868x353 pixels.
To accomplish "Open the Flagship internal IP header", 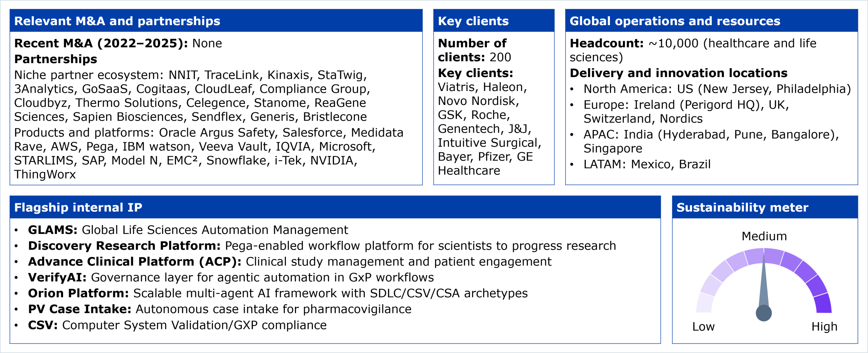I will pos(78,207).
